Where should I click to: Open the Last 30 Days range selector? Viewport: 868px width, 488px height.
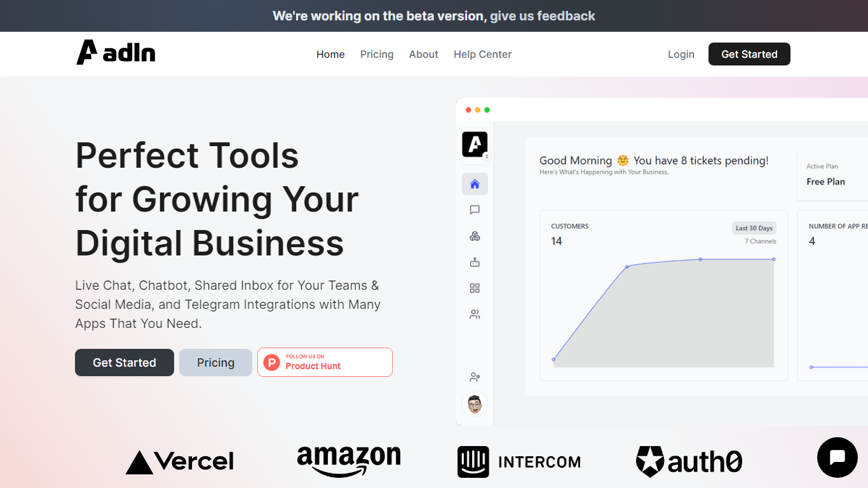tap(754, 228)
